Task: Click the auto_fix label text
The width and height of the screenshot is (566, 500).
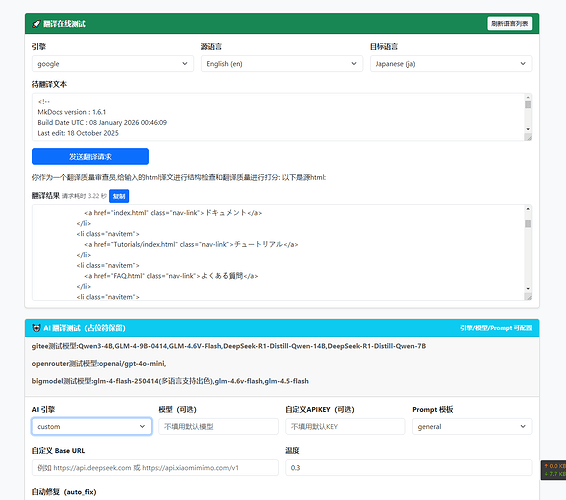Action: (x=64, y=492)
